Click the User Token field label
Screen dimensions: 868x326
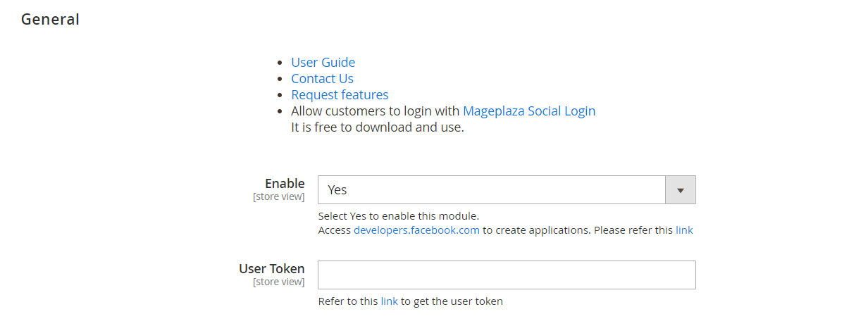pyautogui.click(x=271, y=269)
